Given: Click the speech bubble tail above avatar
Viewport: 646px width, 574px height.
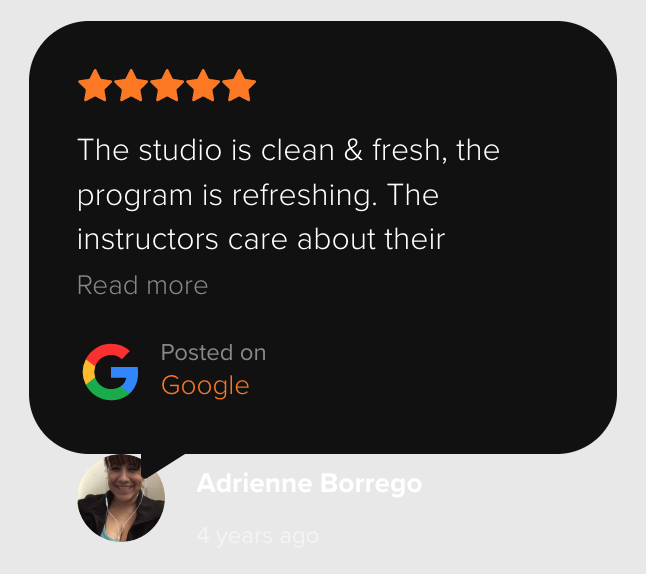Looking at the screenshot, I should tap(159, 464).
